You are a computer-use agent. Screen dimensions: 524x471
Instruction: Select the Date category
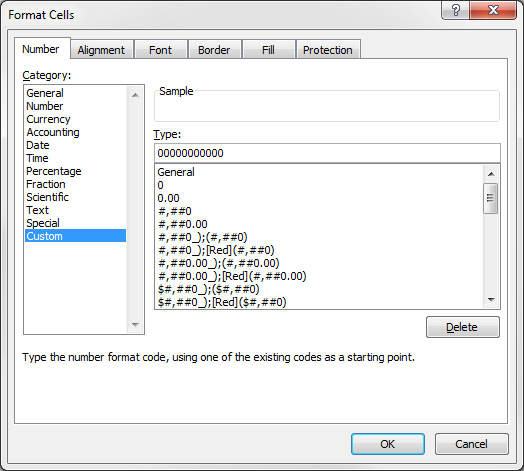coord(38,145)
